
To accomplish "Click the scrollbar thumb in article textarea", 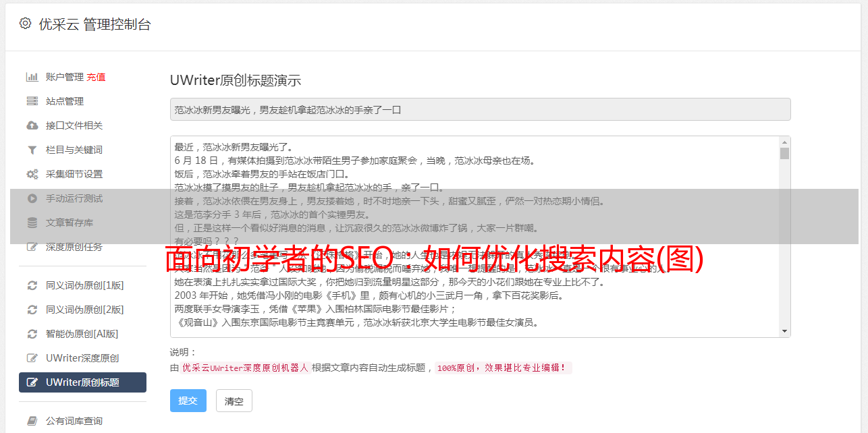I will 784,154.
